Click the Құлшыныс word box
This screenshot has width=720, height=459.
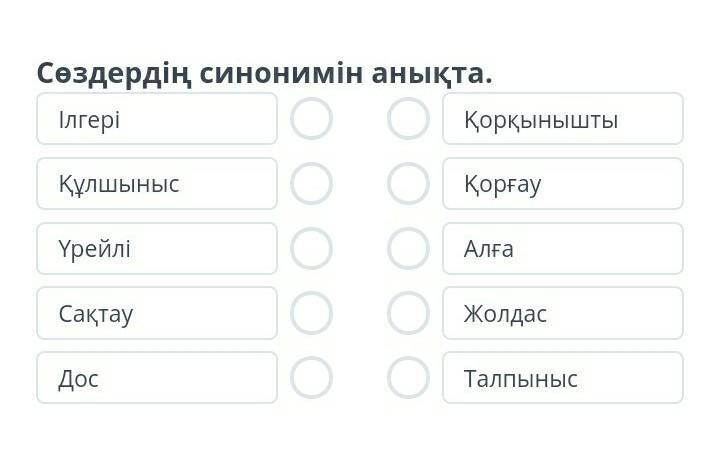157,184
